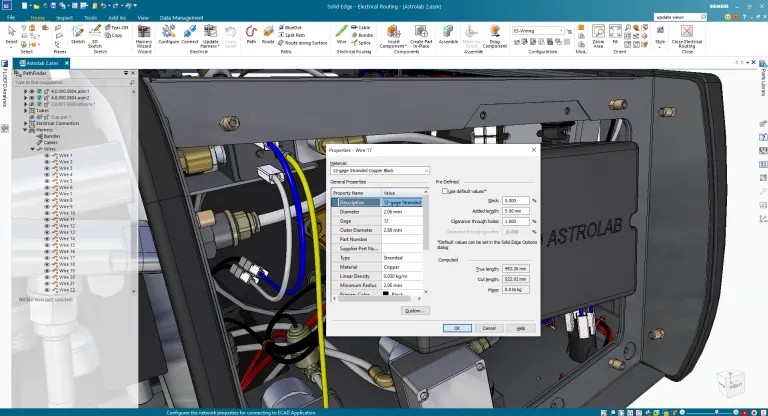This screenshot has width=768, height=416.
Task: Click the Custom... button
Action: pos(415,310)
